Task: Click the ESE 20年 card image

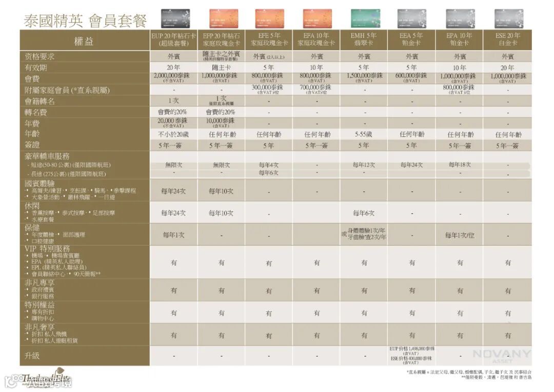Action: coord(508,19)
